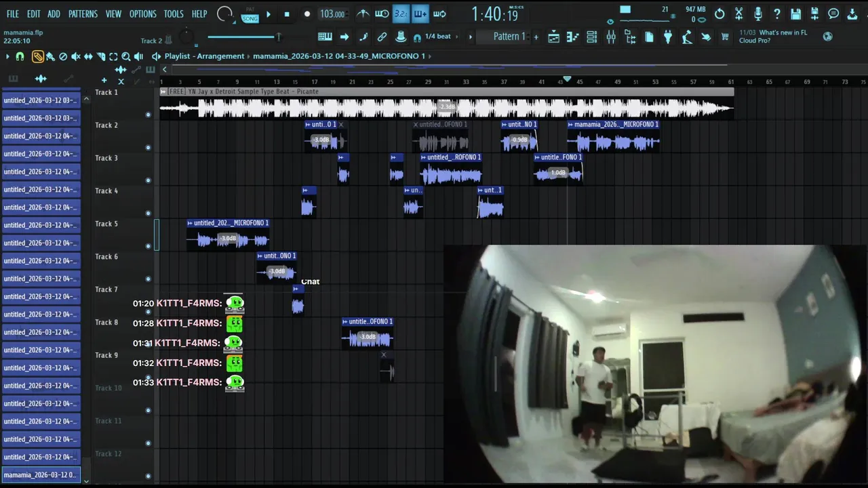Select the Mute tool in playlist toolbar
Viewport: 868px width, 488px height.
pyautogui.click(x=75, y=57)
